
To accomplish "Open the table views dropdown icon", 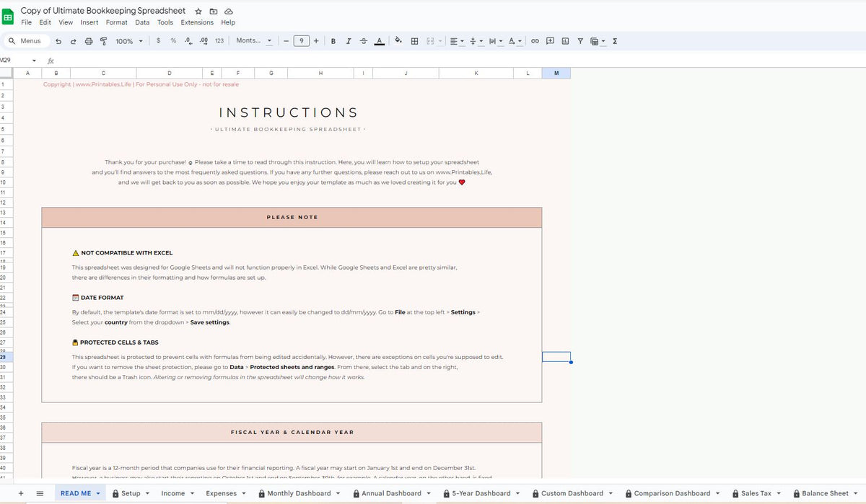I will tap(598, 41).
